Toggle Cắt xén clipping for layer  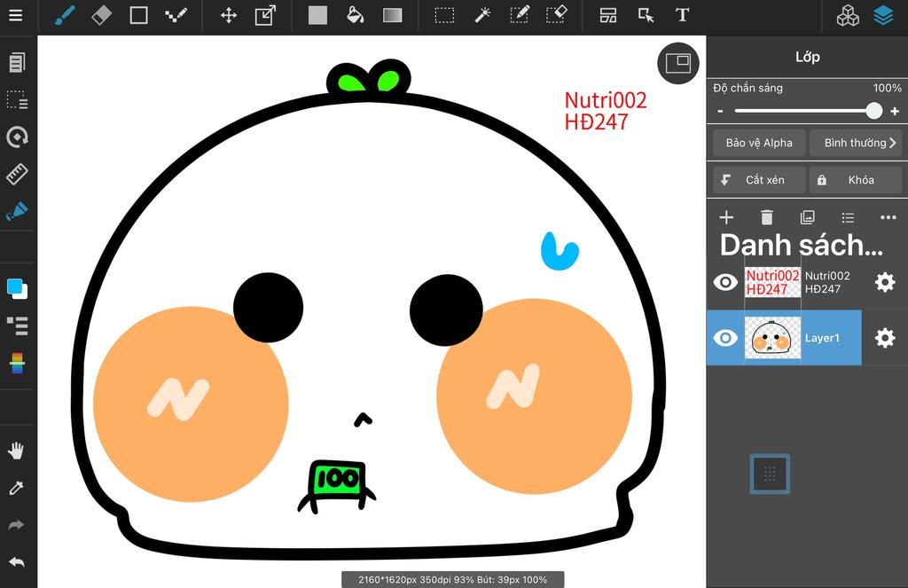point(759,180)
